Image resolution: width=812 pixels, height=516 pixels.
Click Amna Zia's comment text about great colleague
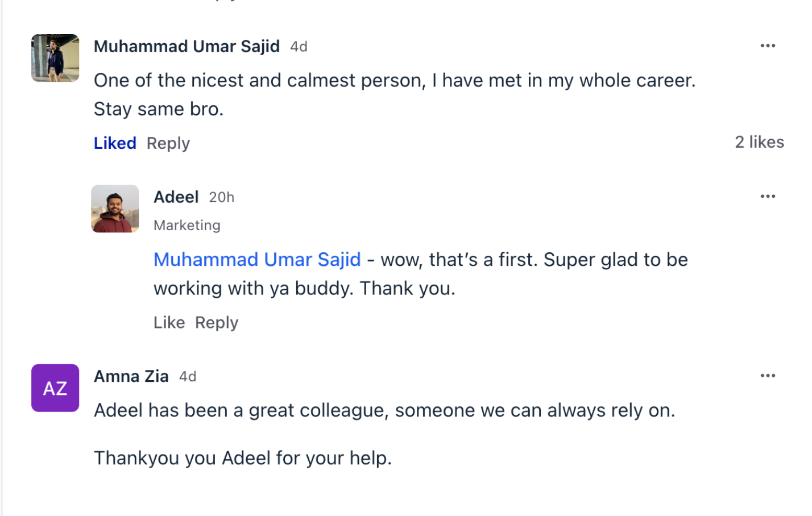384,410
